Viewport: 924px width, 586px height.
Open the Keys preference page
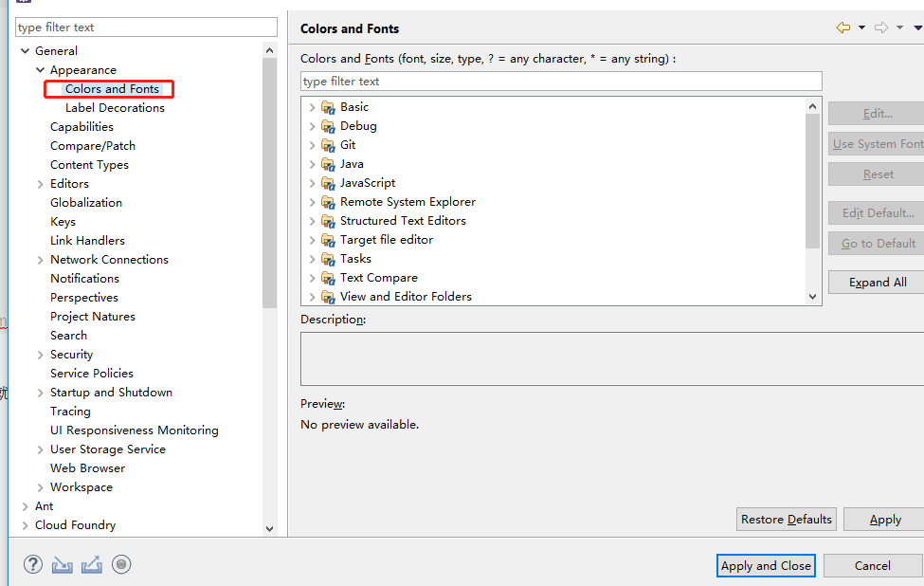coord(63,222)
